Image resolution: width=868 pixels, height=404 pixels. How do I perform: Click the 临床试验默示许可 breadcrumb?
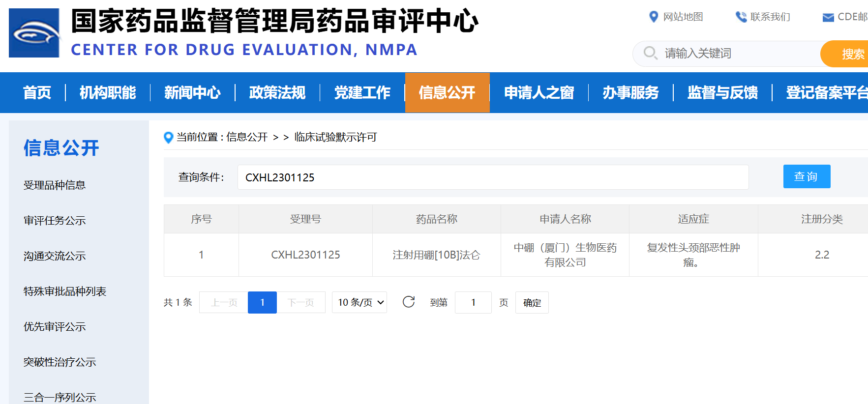click(x=335, y=137)
